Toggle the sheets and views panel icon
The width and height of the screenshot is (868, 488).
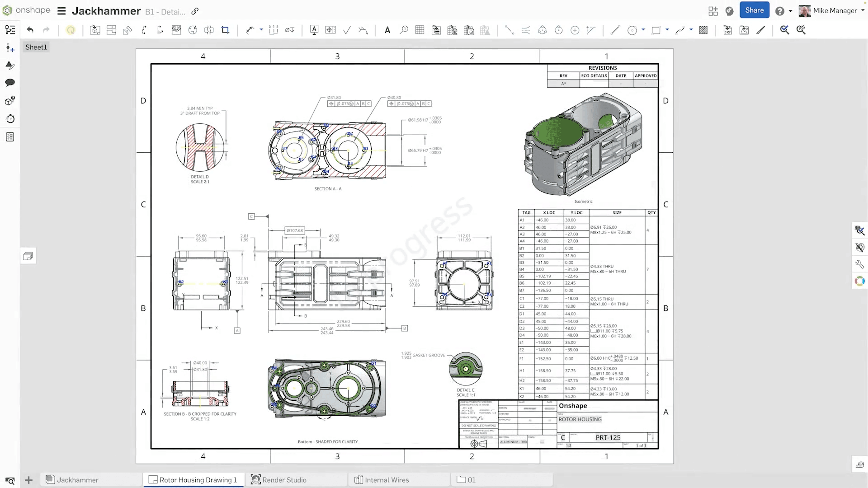click(10, 30)
